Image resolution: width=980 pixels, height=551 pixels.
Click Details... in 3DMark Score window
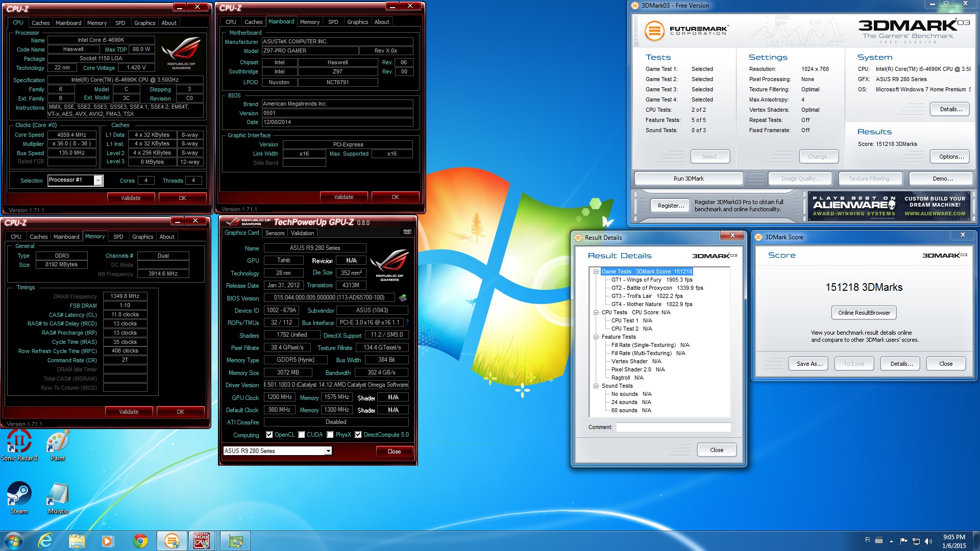901,364
